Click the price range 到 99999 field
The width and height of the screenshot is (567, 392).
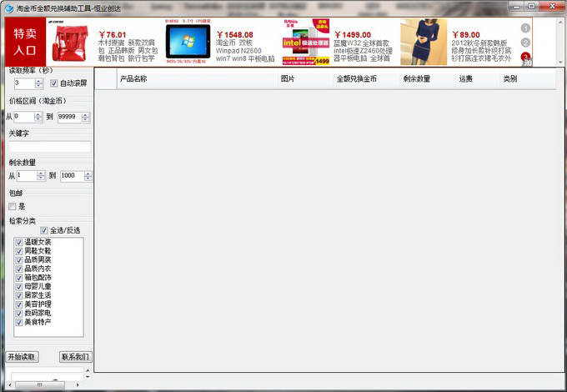(x=69, y=117)
